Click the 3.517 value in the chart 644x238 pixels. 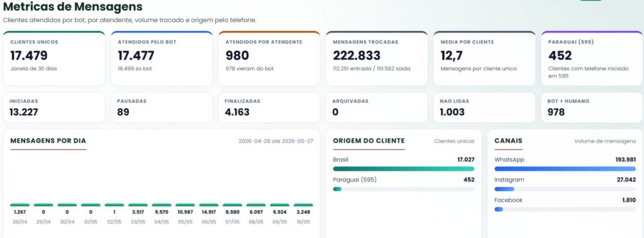pos(138,212)
